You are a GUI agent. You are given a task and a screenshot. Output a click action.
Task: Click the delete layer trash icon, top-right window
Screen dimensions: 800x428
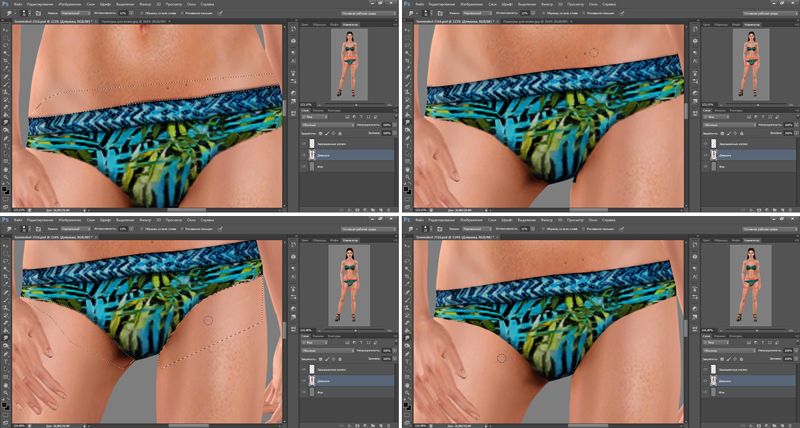pyautogui.click(x=790, y=208)
